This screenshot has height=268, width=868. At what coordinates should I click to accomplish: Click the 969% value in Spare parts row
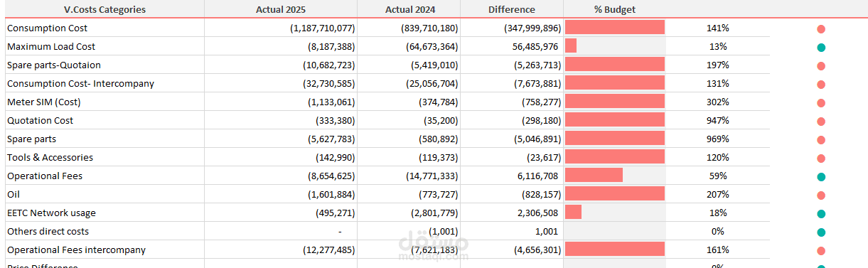click(718, 139)
